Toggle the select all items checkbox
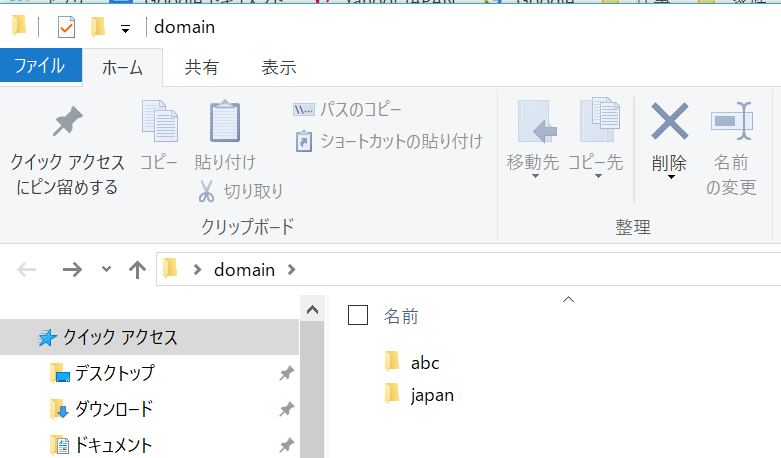The width and height of the screenshot is (781, 458). coord(358,315)
